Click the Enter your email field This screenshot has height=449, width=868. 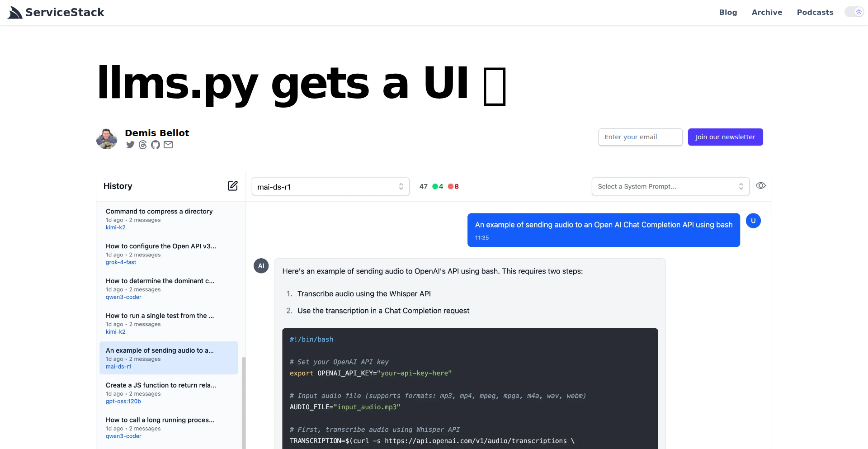click(640, 137)
